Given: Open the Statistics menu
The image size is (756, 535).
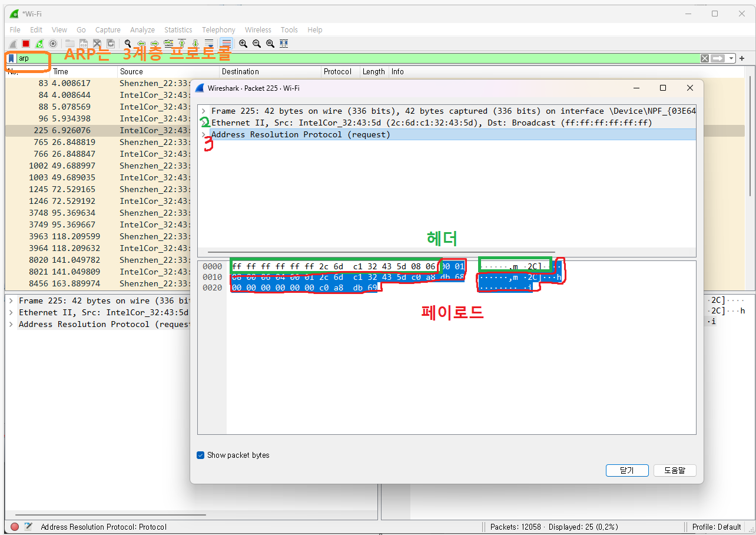Looking at the screenshot, I should [x=178, y=29].
